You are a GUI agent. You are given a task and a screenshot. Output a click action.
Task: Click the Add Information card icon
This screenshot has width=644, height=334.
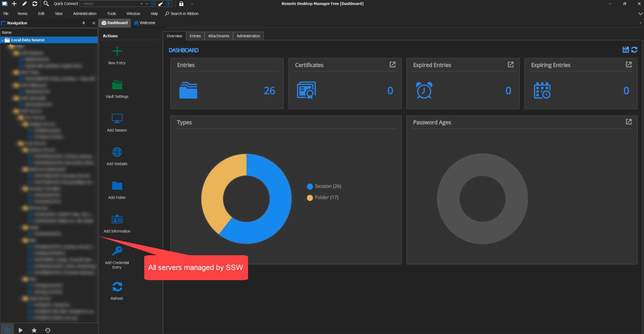117,220
